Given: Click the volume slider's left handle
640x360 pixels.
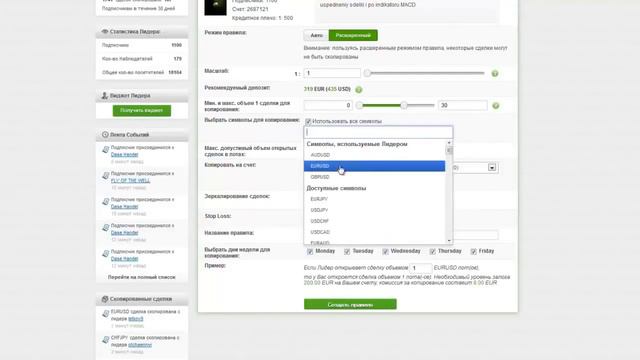Looking at the screenshot, I should tap(359, 106).
